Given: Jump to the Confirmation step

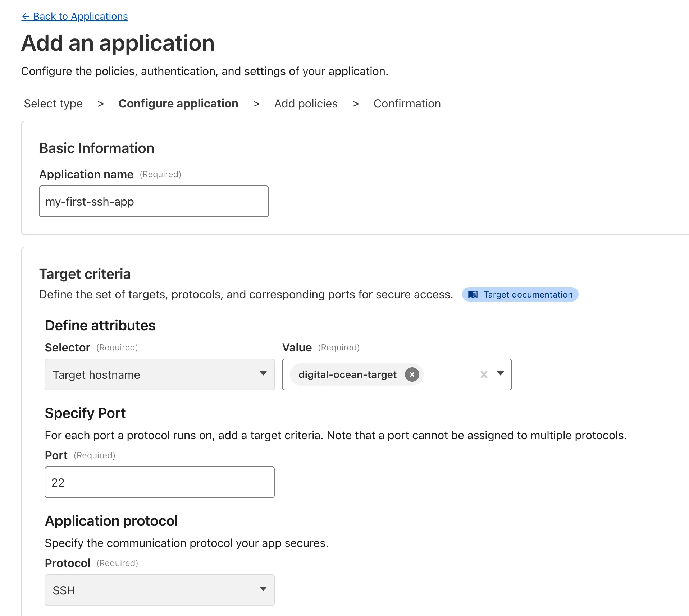Looking at the screenshot, I should coord(407,104).
